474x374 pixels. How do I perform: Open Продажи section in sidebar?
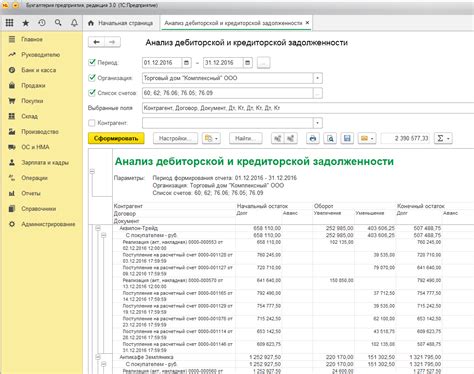click(33, 85)
